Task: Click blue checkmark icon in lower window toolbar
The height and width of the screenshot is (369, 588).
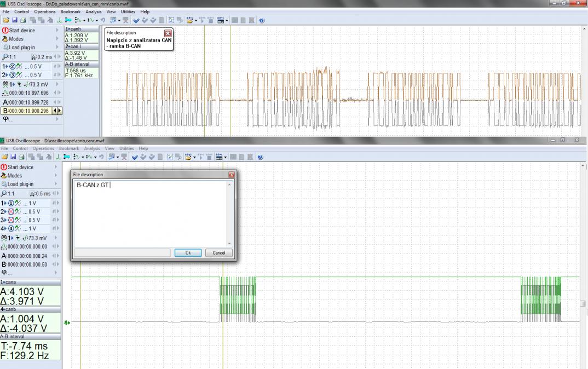Action: (135, 157)
